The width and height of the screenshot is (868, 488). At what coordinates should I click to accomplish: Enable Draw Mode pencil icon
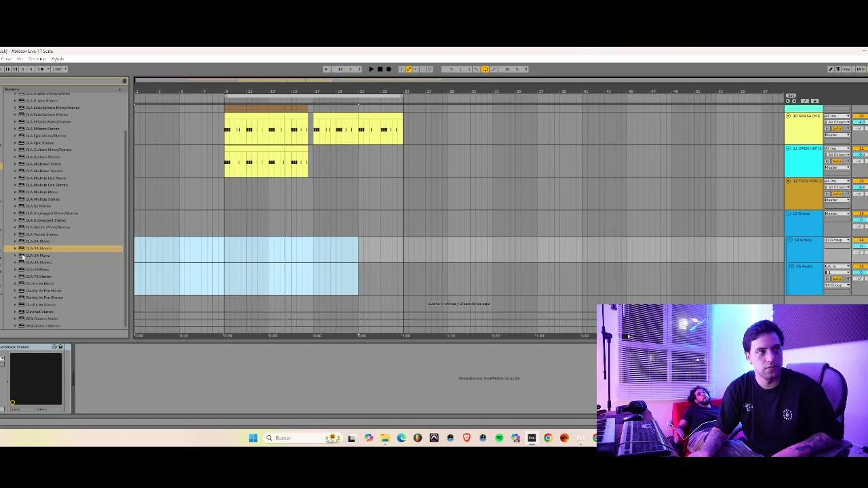click(831, 69)
